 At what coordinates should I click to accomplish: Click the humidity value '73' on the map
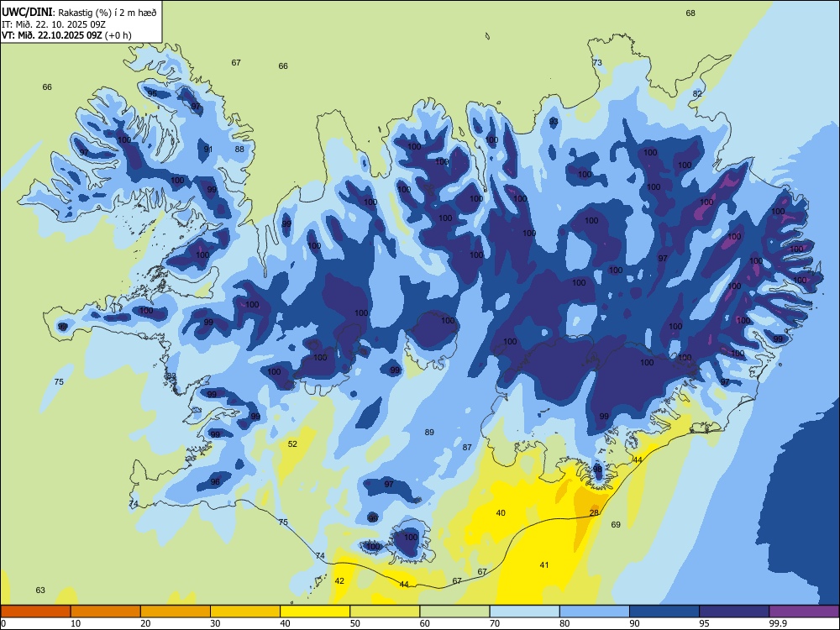click(597, 62)
